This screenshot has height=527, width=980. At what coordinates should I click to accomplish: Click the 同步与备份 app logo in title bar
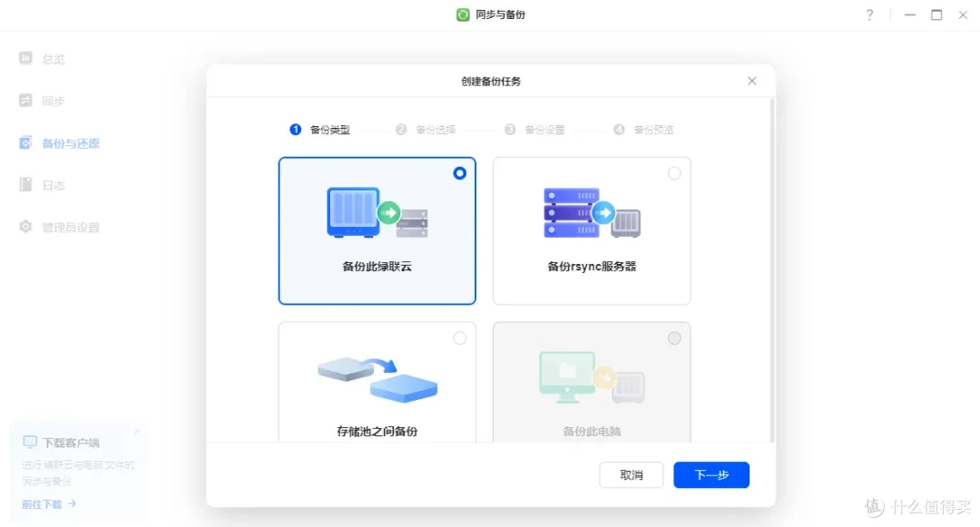point(463,15)
